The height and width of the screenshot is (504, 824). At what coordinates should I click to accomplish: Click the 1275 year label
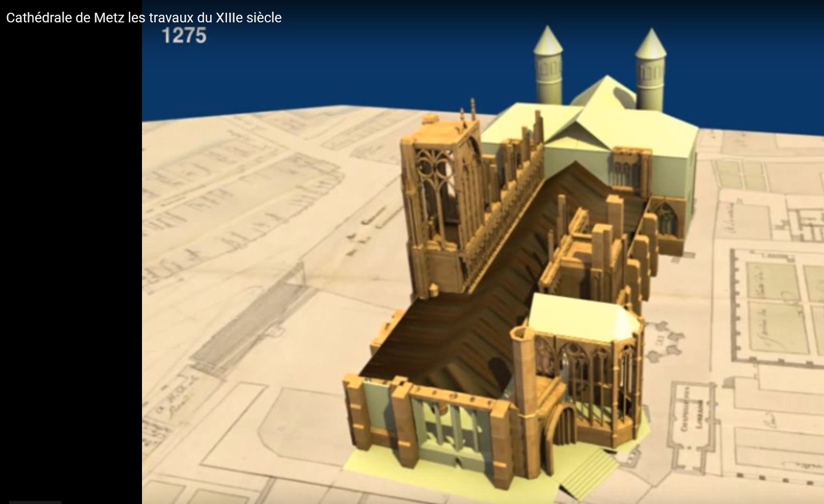[184, 36]
